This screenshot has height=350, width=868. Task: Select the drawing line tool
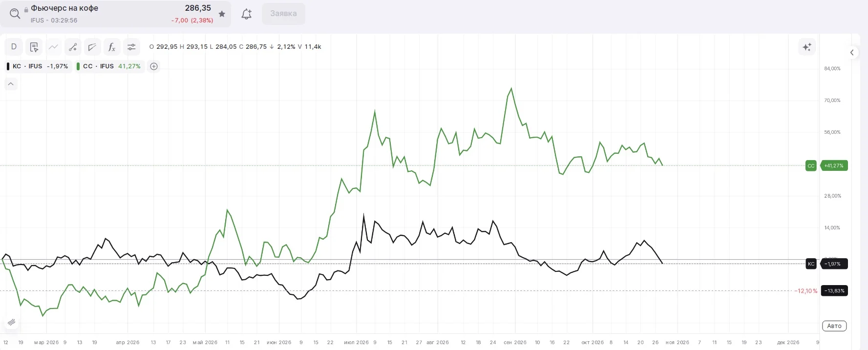(x=73, y=47)
